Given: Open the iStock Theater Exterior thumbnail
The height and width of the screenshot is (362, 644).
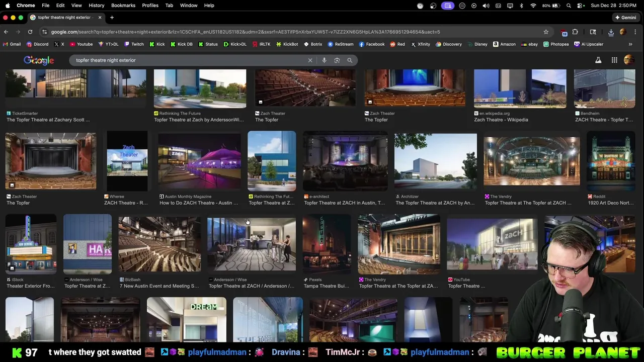Looking at the screenshot, I should pos(31,244).
